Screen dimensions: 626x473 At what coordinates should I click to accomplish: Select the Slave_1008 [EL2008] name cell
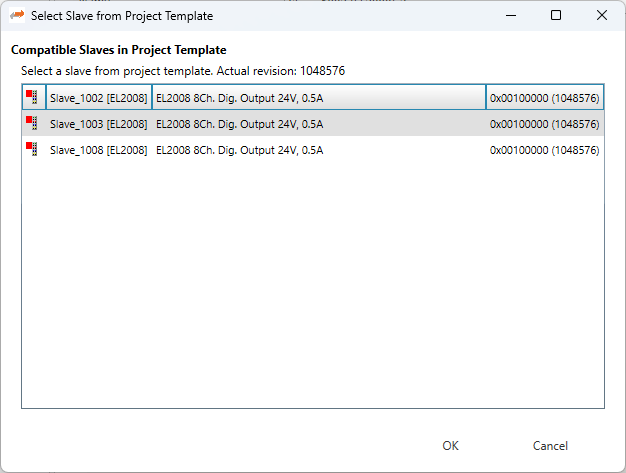pos(98,150)
